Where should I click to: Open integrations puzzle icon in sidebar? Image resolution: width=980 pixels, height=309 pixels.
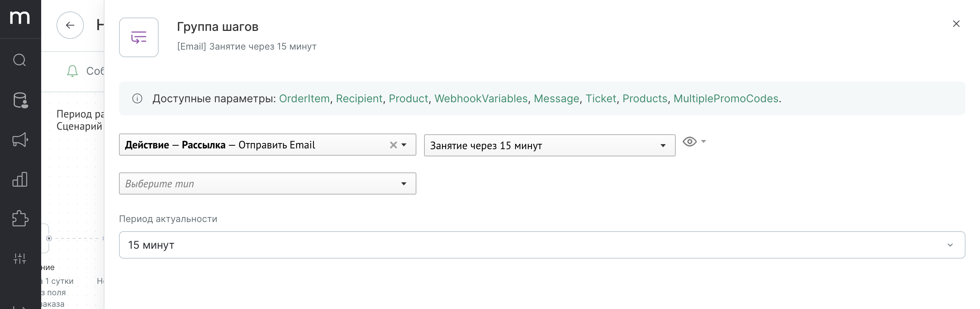[x=20, y=219]
